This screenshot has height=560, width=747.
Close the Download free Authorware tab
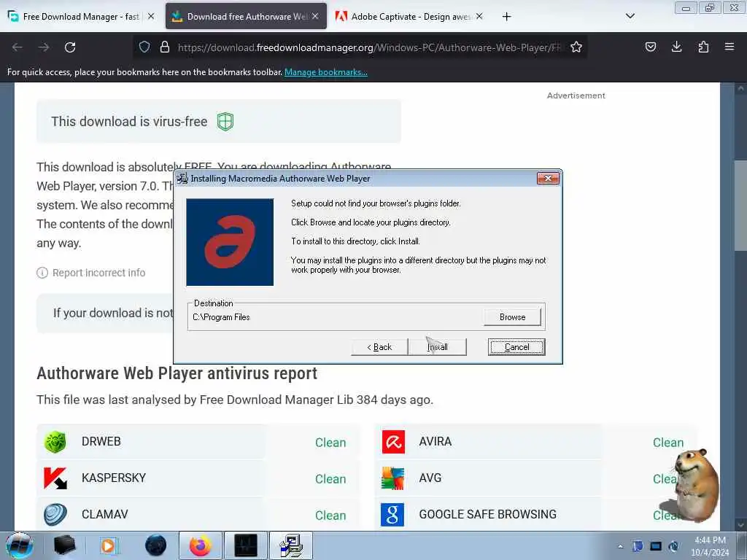pos(315,16)
